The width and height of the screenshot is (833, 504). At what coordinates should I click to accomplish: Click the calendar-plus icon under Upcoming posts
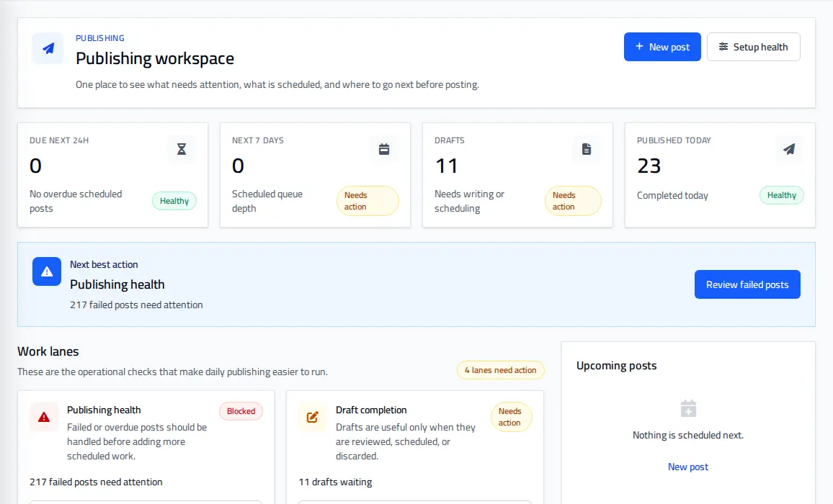pos(688,408)
